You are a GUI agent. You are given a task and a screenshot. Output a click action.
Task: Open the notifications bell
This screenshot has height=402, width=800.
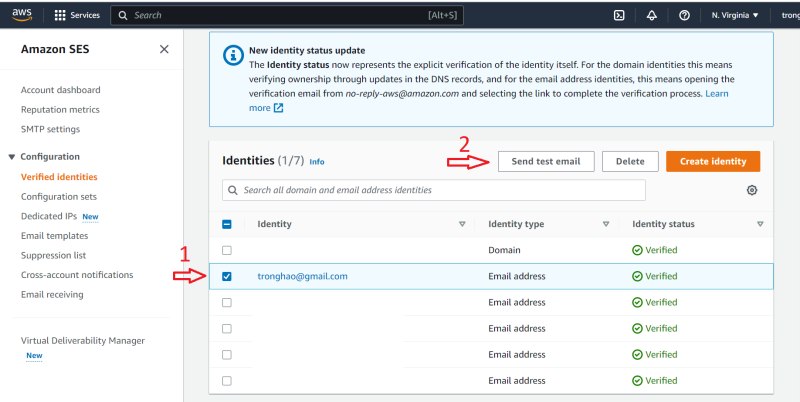[652, 15]
